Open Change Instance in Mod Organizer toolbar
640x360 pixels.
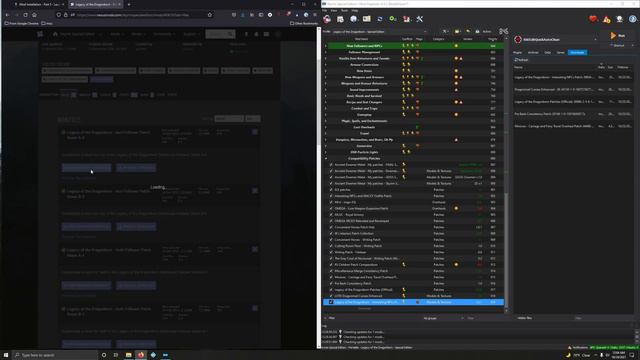click(327, 19)
